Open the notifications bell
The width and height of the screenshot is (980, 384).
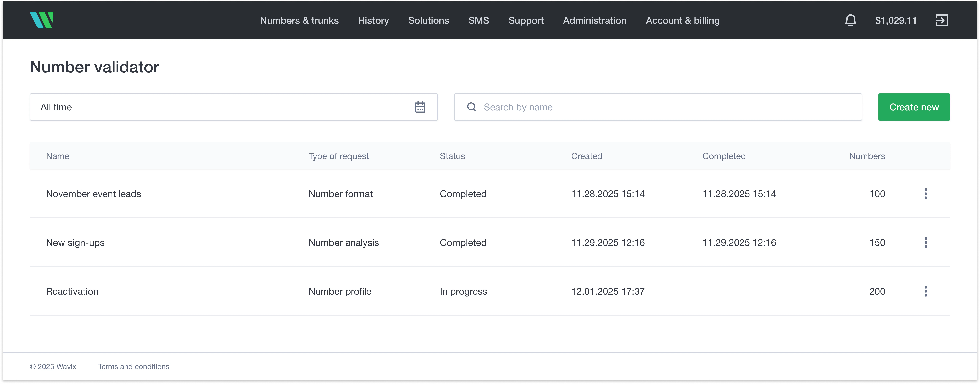point(851,20)
